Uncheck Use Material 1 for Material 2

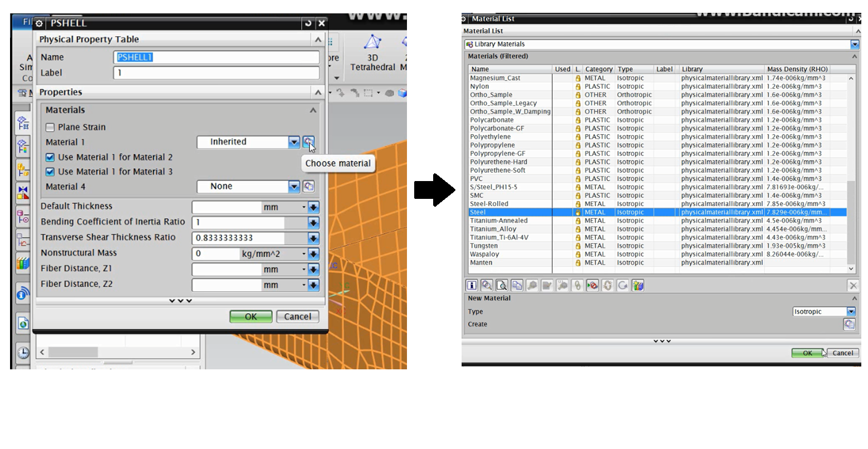[x=50, y=157]
